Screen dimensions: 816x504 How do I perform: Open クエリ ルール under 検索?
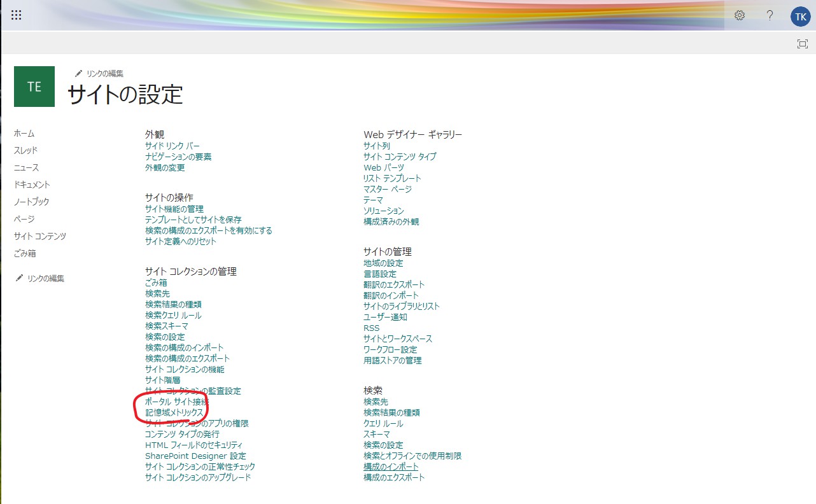click(383, 423)
